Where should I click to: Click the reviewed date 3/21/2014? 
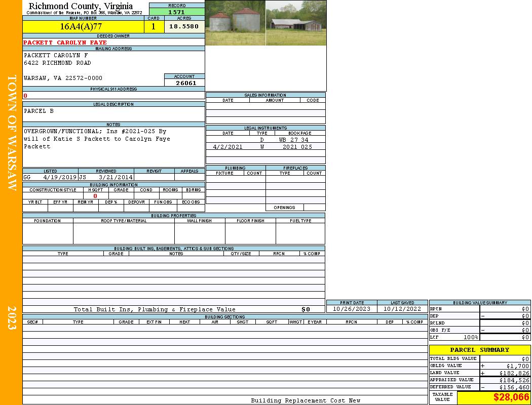click(x=116, y=177)
